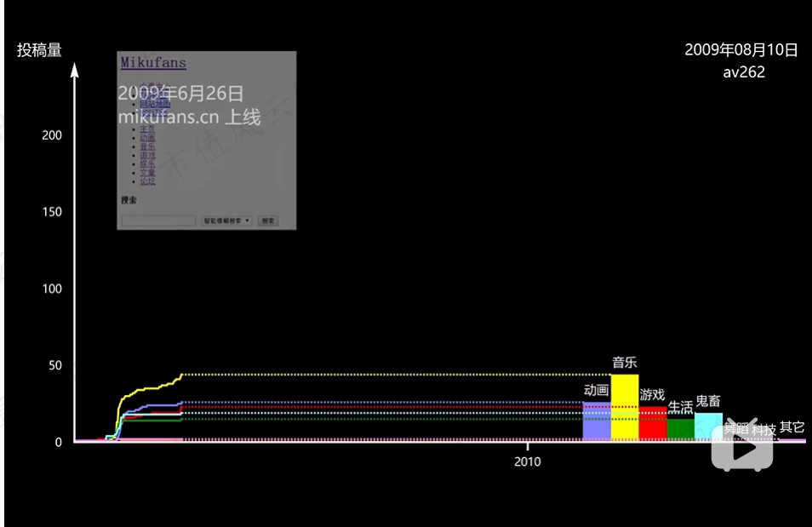Click the Bilibili play icon overlay
Image resolution: width=812 pixels, height=527 pixels.
click(742, 444)
